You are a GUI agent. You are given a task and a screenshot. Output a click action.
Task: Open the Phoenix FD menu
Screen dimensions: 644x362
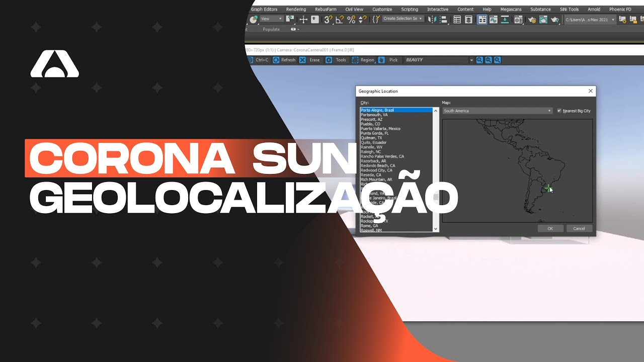620,9
